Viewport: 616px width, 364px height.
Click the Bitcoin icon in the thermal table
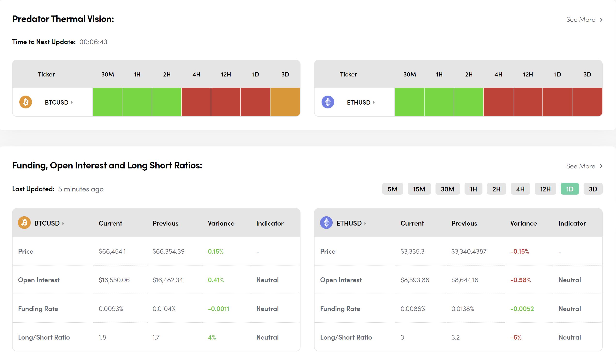(25, 102)
